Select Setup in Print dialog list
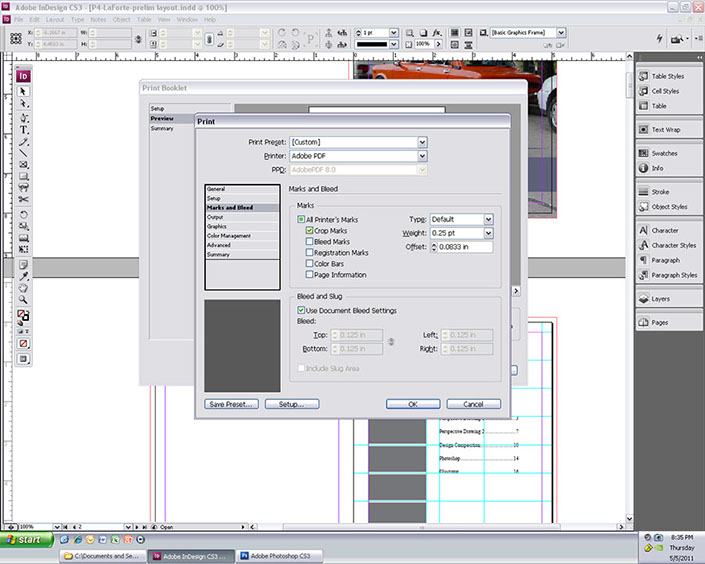 (242, 198)
